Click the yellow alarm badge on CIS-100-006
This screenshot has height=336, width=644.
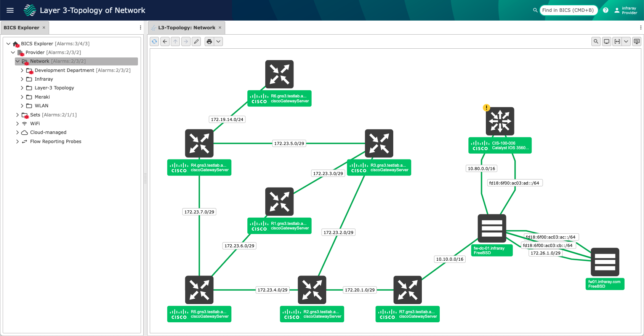point(487,108)
